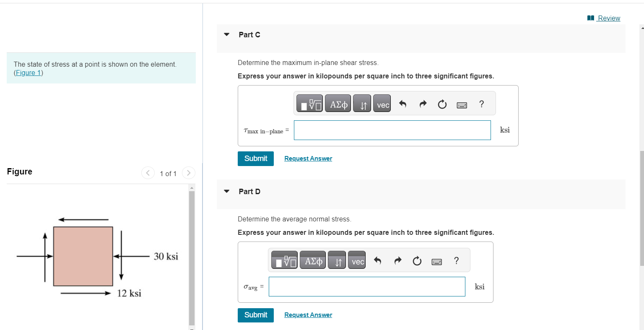This screenshot has width=644, height=330.
Task: Open Greek symbols palette in Part C
Action: pyautogui.click(x=339, y=104)
